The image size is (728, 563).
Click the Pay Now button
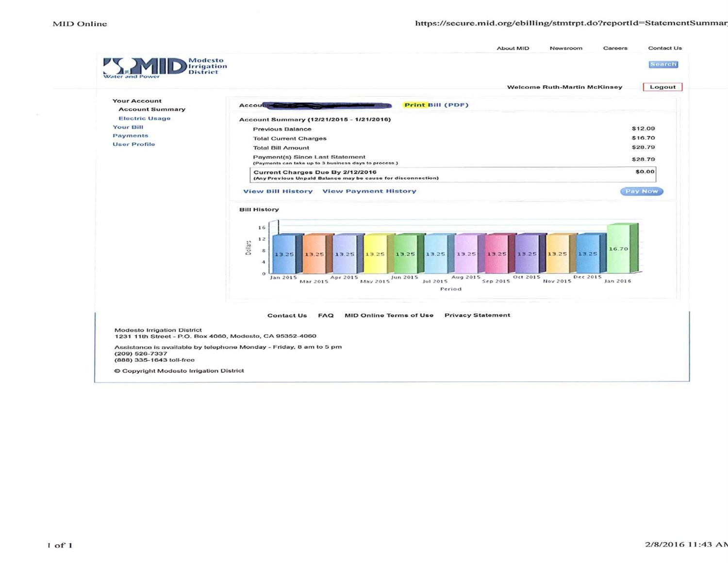click(x=642, y=191)
